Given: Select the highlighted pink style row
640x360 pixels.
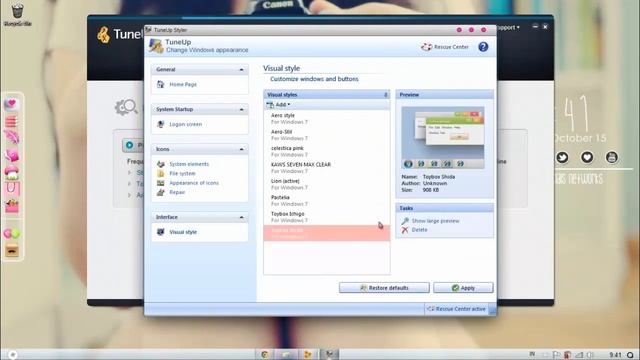Looking at the screenshot, I should 327,233.
